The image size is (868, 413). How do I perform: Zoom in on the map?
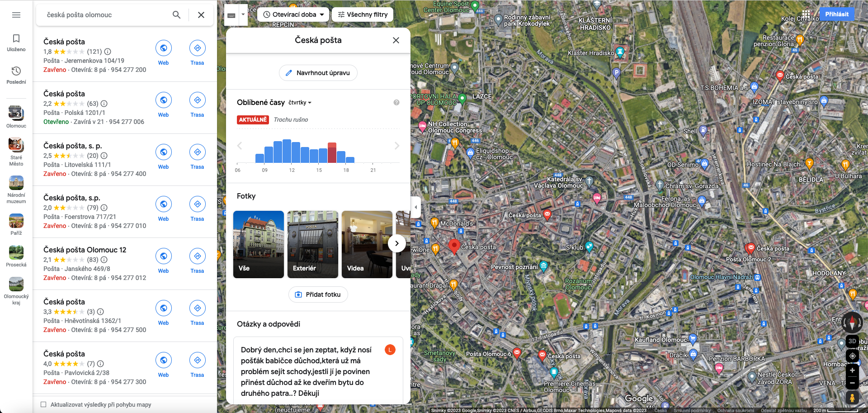tap(852, 370)
